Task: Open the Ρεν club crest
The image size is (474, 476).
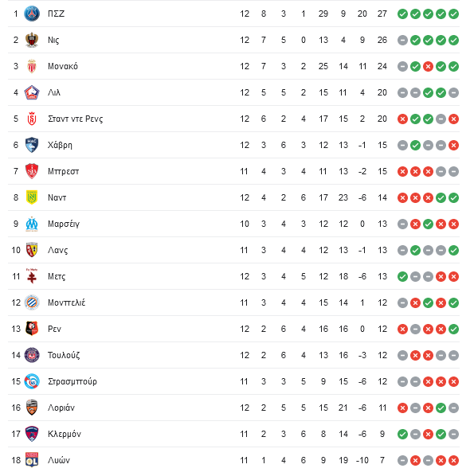Action: tap(32, 329)
